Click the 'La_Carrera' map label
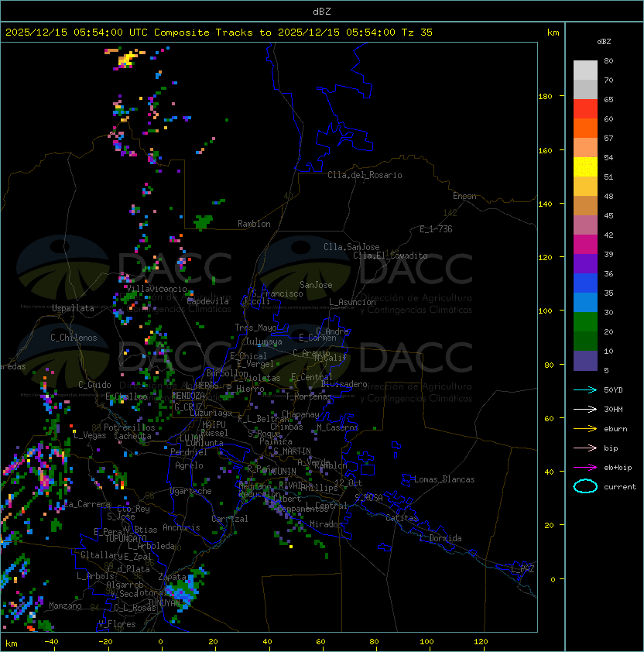The image size is (644, 652). coord(87,504)
